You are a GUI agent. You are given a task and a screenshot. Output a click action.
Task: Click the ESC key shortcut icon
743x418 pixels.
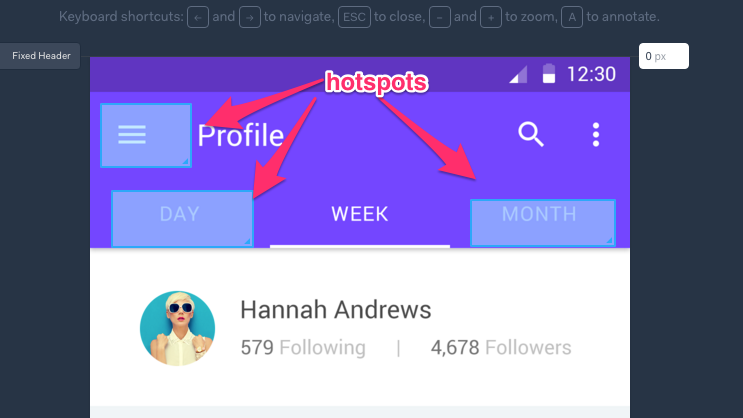click(354, 18)
